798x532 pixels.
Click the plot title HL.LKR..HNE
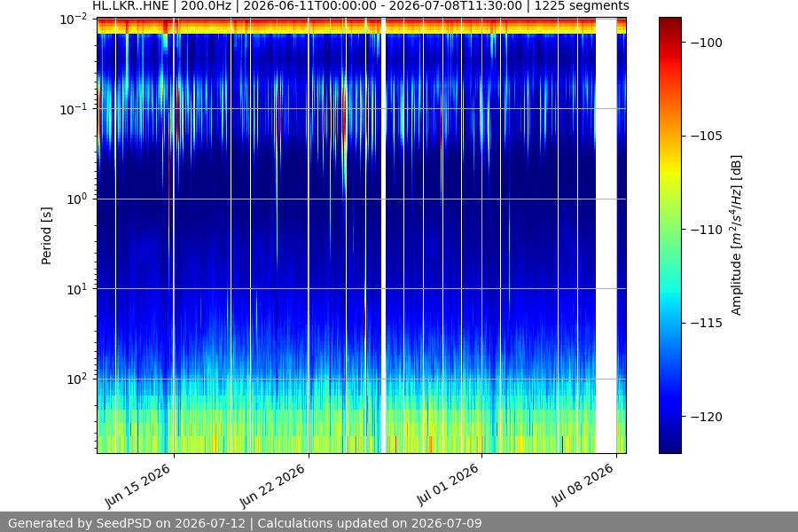[360, 6]
